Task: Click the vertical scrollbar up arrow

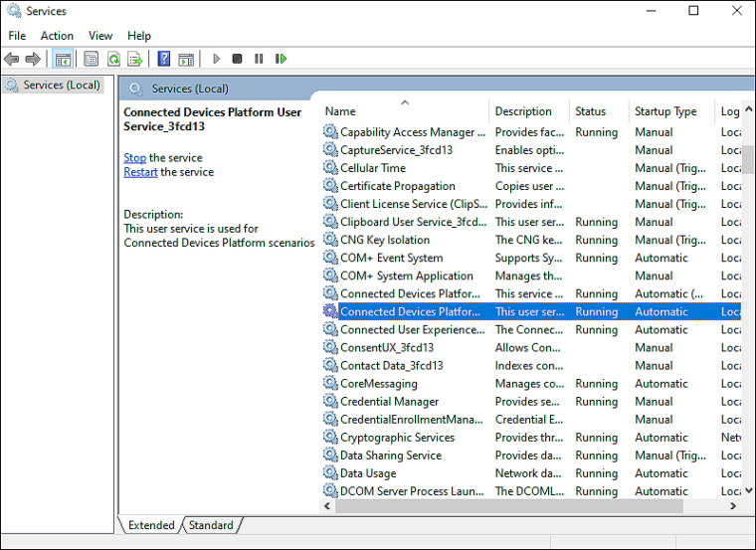Action: coord(749,109)
